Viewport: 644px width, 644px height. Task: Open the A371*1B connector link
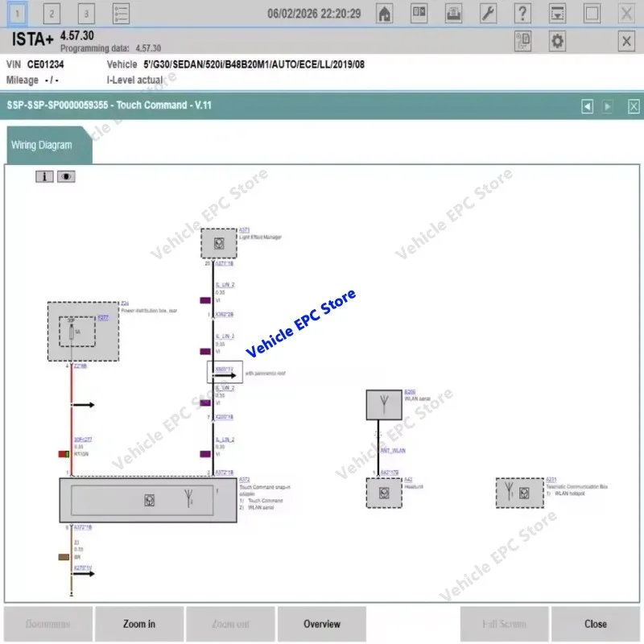(225, 264)
